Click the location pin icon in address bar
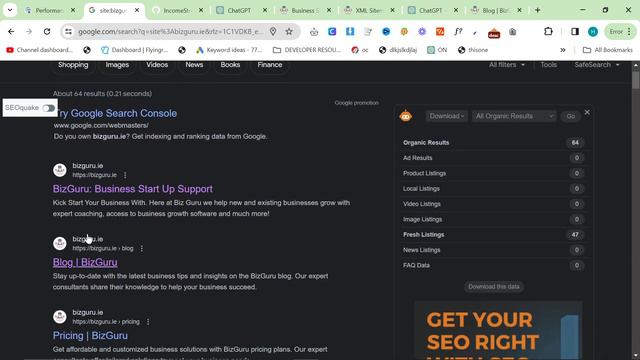Viewport: 640px width, 360px height. click(x=273, y=31)
